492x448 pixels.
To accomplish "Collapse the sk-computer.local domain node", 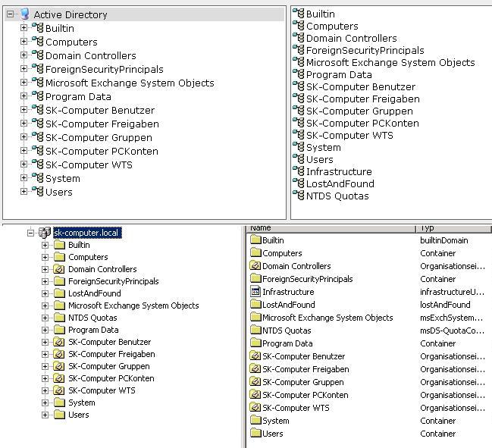I will point(30,233).
